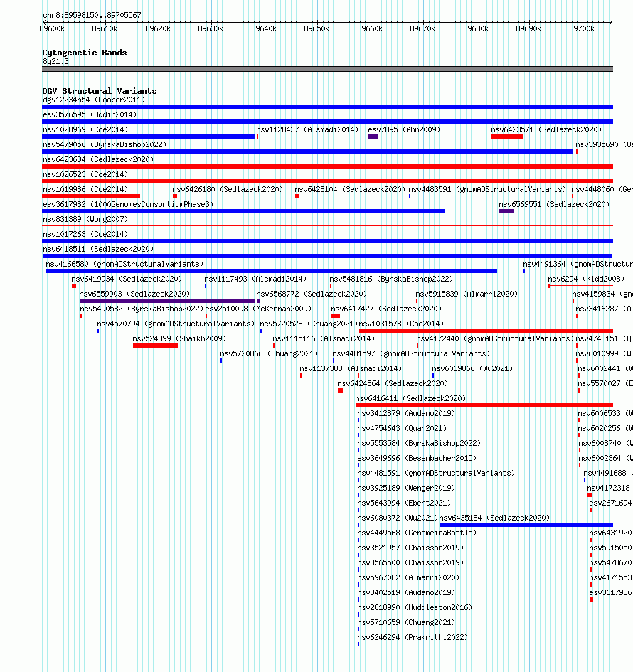Click nsv6428104 (Sedlazeck2020) label
Image resolution: width=633 pixels, height=672 pixels.
click(350, 189)
